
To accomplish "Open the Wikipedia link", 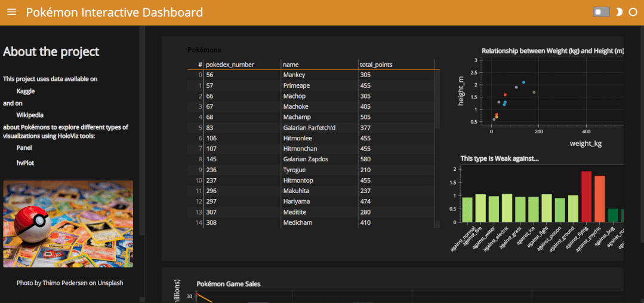I will (x=30, y=115).
